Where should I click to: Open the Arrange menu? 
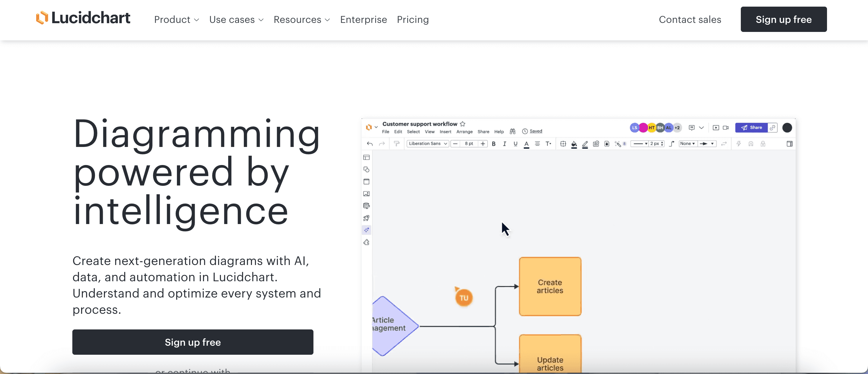pos(465,132)
